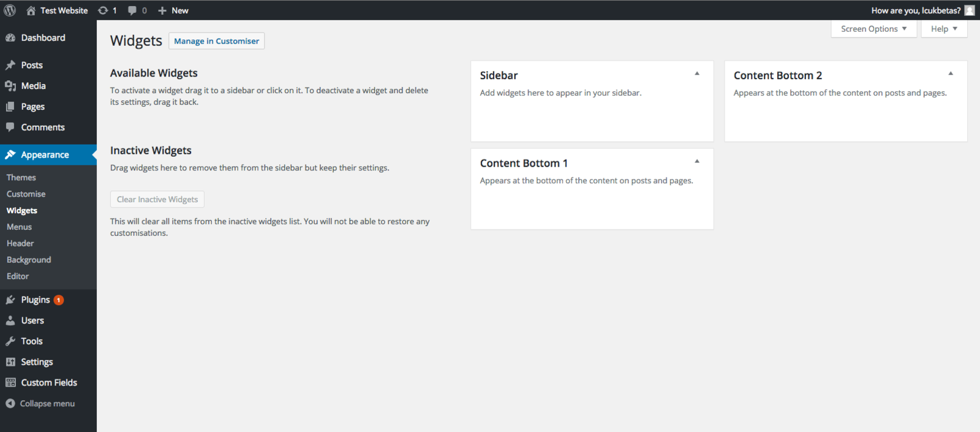Click the comment count 0

pyautogui.click(x=145, y=10)
